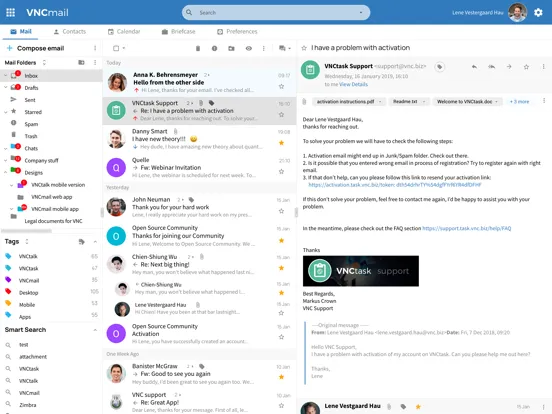The image size is (552, 414).
Task: Collapse the Tags section chevron
Action: (95, 242)
